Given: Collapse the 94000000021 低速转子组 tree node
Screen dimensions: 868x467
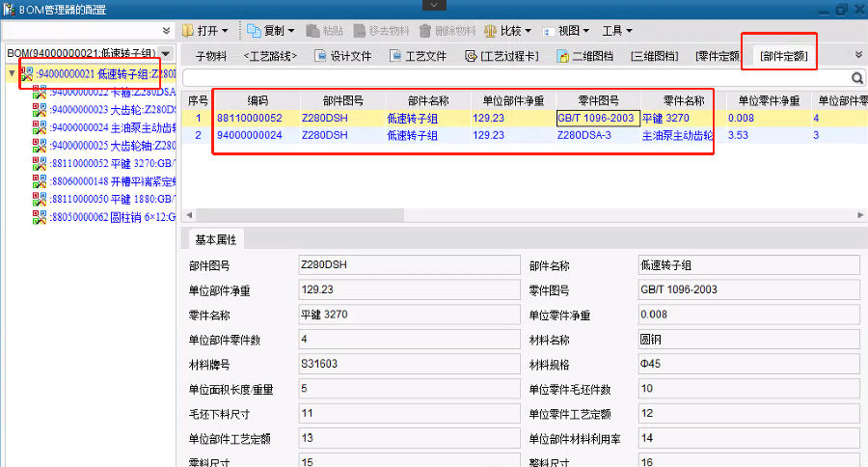Looking at the screenshot, I should click(x=12, y=73).
